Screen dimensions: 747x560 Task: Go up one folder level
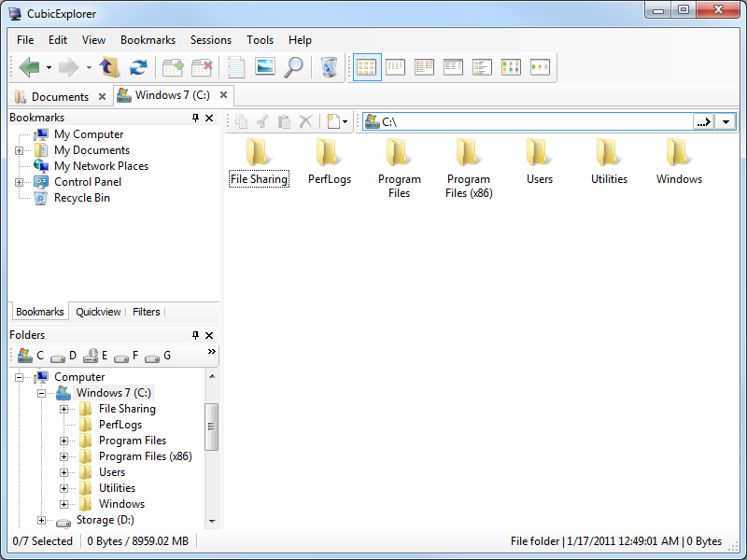click(x=109, y=67)
